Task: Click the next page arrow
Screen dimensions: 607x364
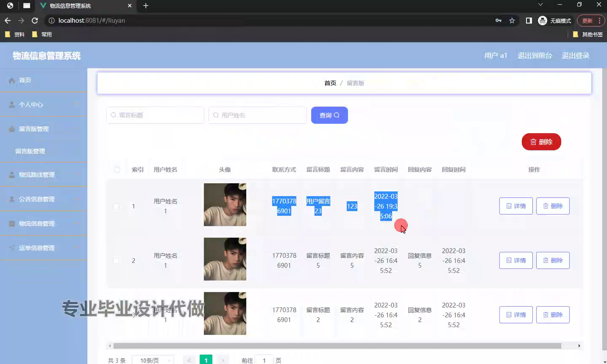Action: (223, 360)
